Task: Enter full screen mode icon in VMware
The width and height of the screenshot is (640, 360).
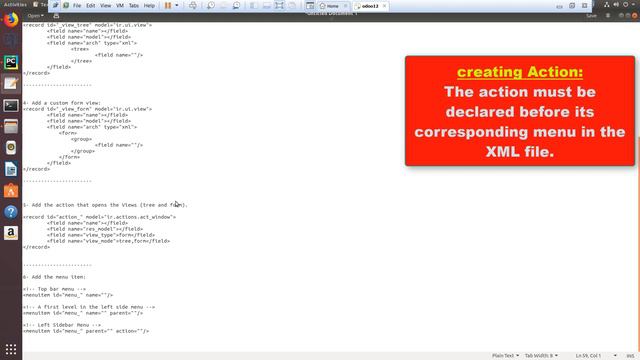Action: [280, 6]
